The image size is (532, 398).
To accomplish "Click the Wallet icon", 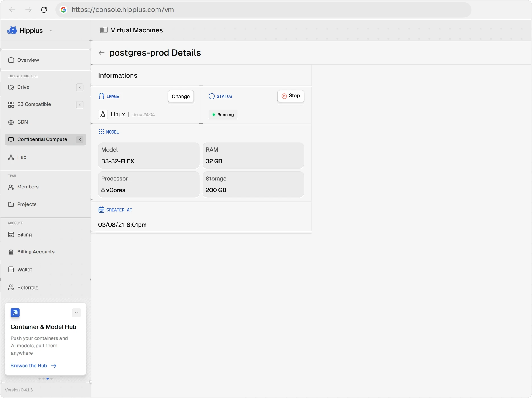I will coord(11,270).
